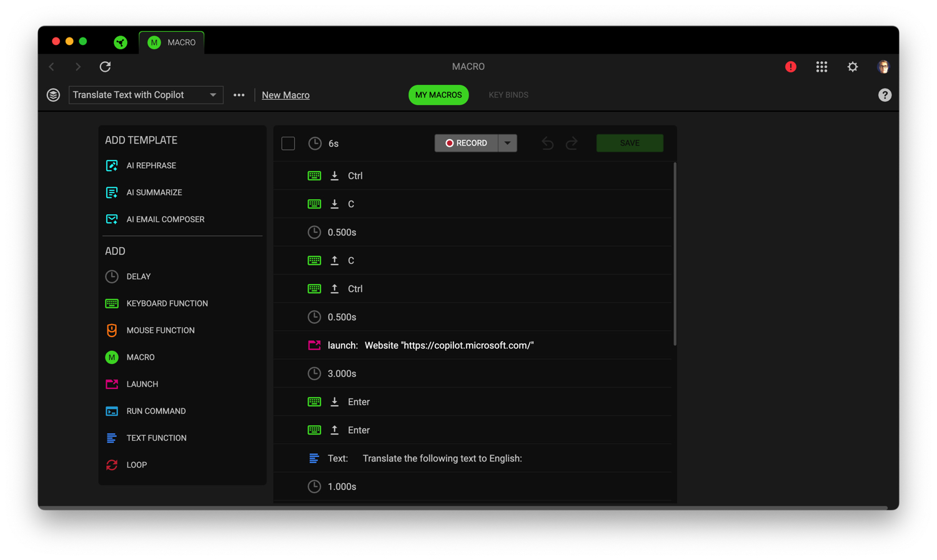
Task: Click the AI Rephrase template icon
Action: point(112,165)
